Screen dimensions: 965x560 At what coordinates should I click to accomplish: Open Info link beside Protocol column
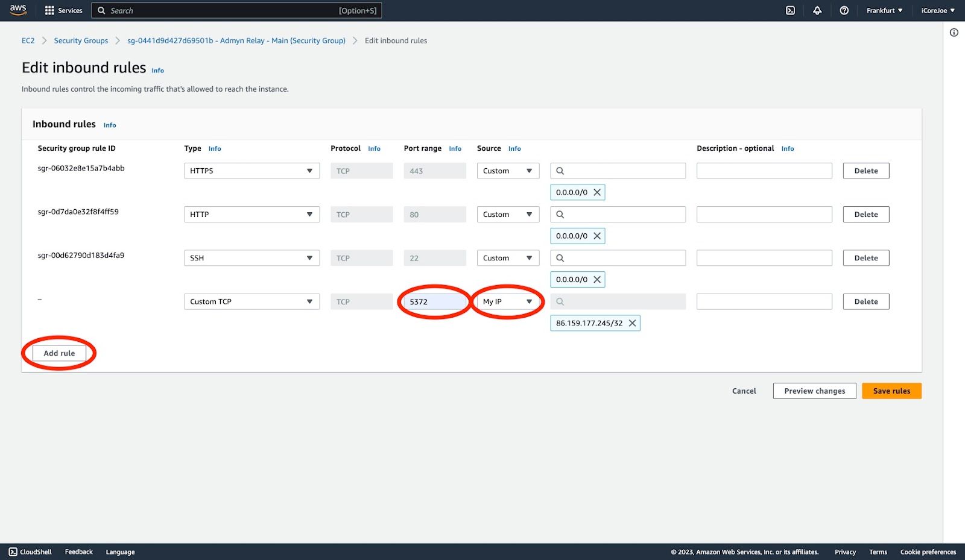click(374, 148)
